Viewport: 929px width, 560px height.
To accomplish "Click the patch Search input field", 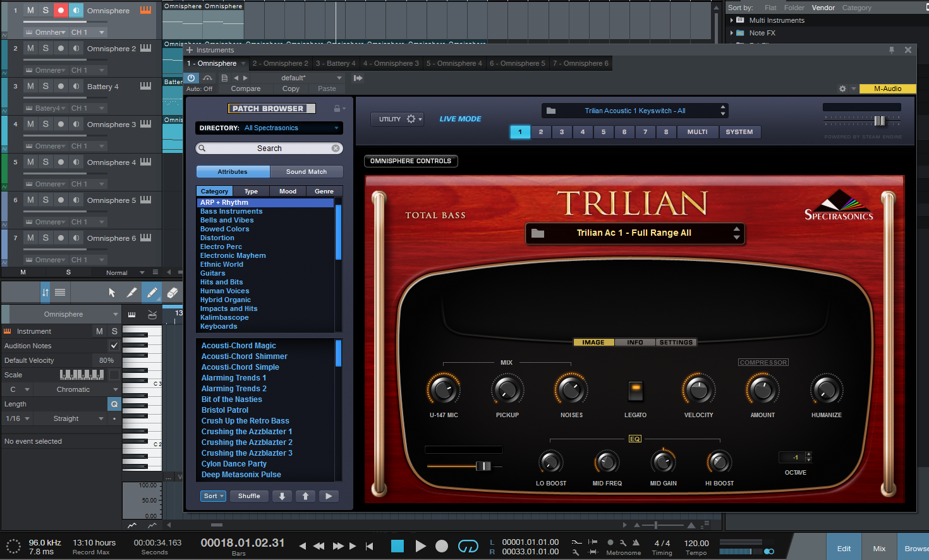I will tap(269, 149).
